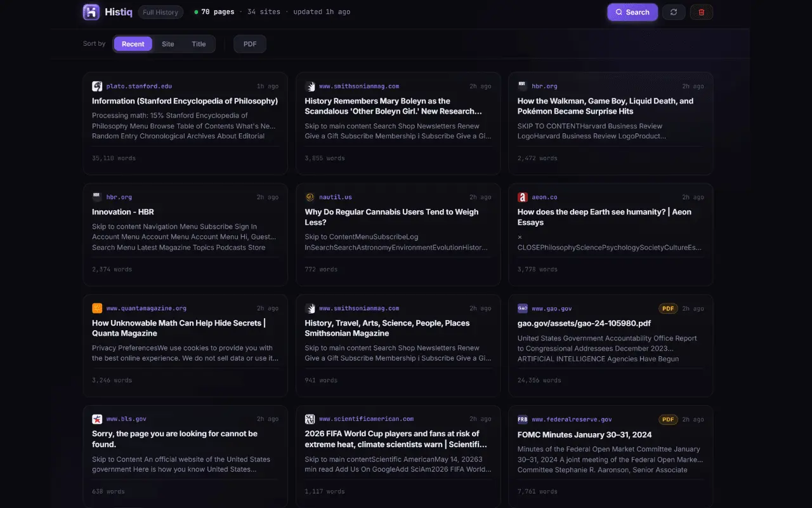Click the scientificamerican.com favicon
The image size is (812, 508).
310,419
